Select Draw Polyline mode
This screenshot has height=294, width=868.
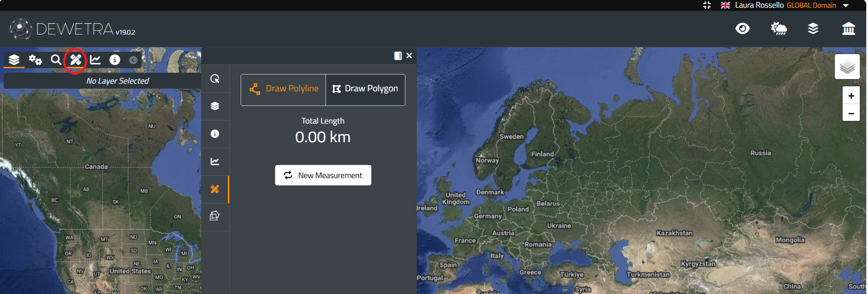283,89
